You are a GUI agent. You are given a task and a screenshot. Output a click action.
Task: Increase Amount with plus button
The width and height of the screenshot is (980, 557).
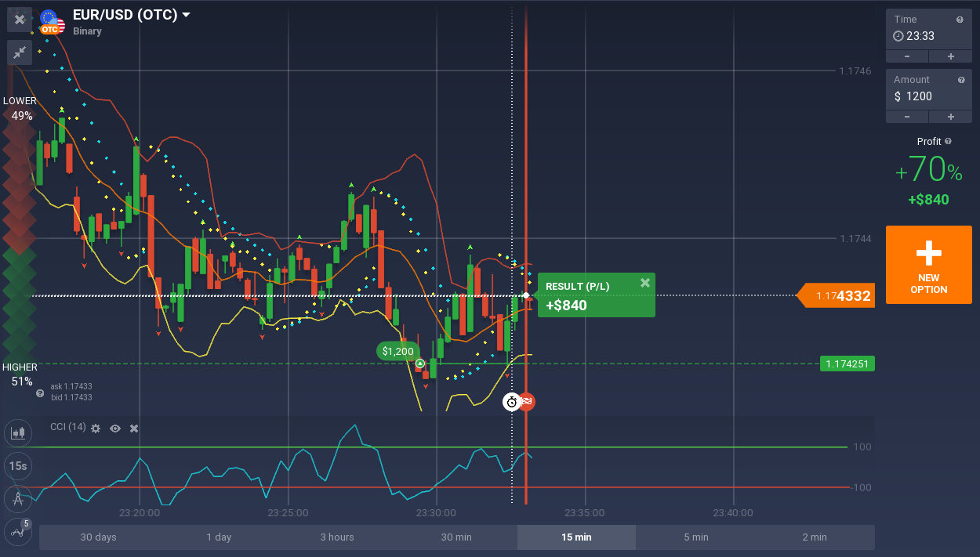click(x=951, y=117)
